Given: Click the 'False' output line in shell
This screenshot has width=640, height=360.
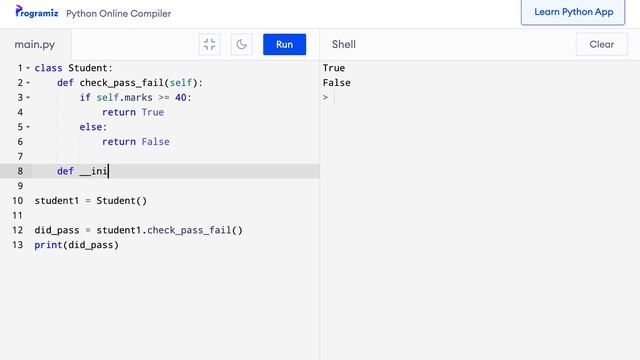Looking at the screenshot, I should (x=337, y=83).
